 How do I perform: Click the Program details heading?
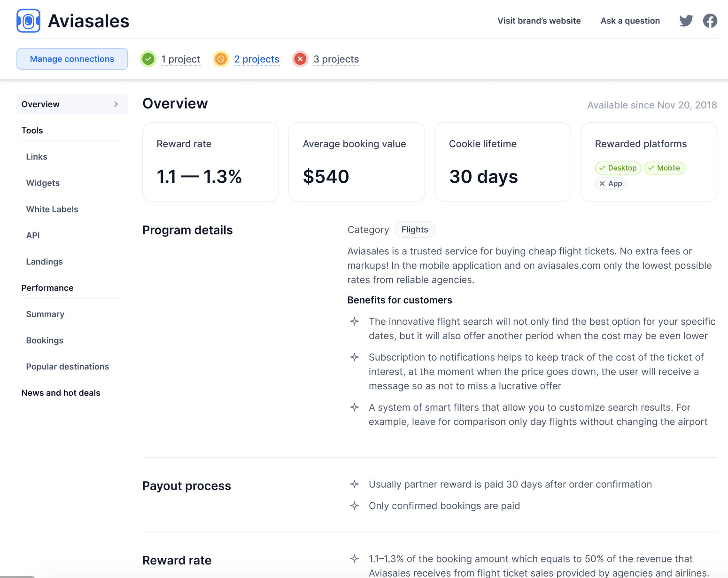pos(187,230)
